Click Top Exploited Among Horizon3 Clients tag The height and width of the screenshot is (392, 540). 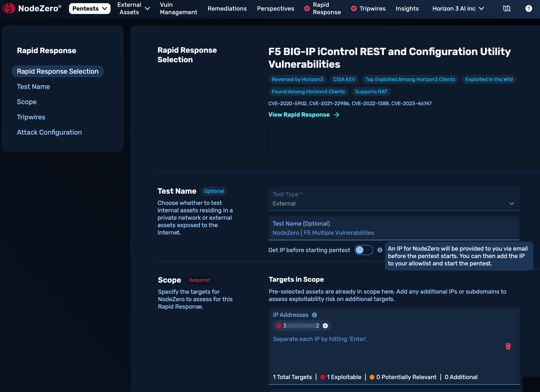(x=410, y=80)
